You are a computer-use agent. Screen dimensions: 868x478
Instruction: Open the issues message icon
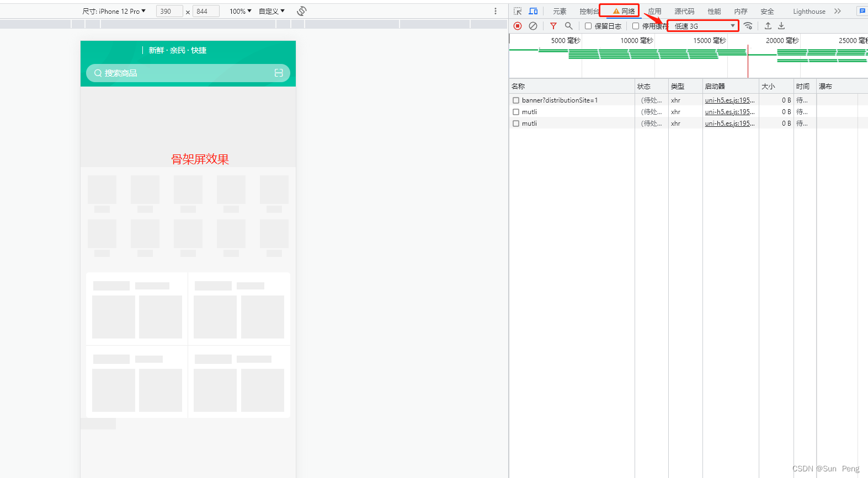click(862, 11)
